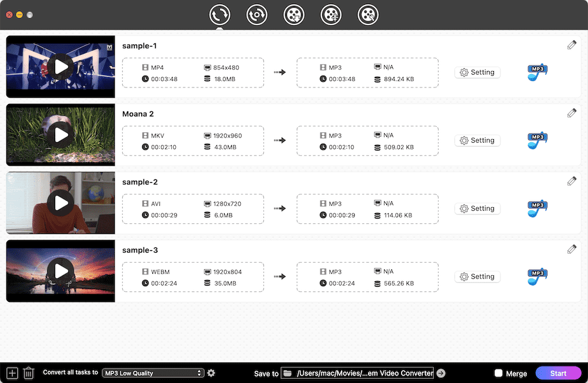This screenshot has width=588, height=383.
Task: Click the 509.02 KB output size value
Action: (399, 147)
